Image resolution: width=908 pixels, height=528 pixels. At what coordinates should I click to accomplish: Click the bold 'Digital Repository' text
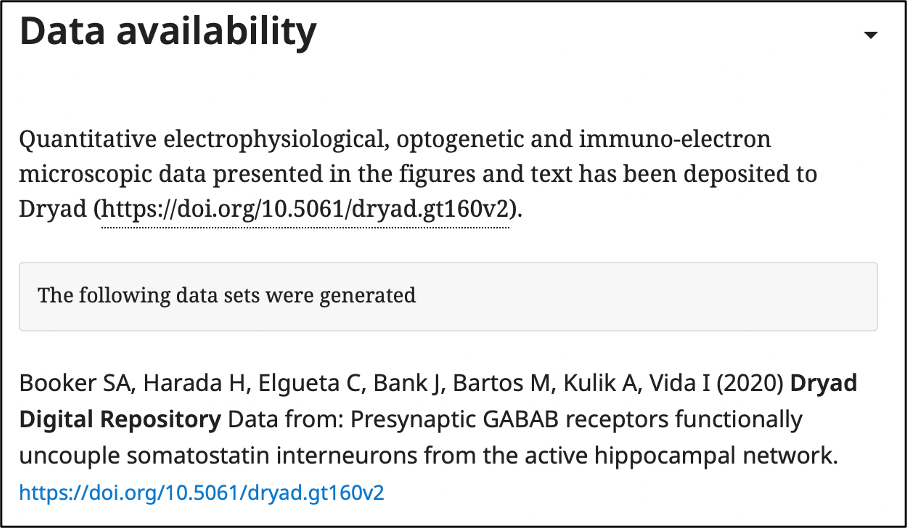(120, 418)
